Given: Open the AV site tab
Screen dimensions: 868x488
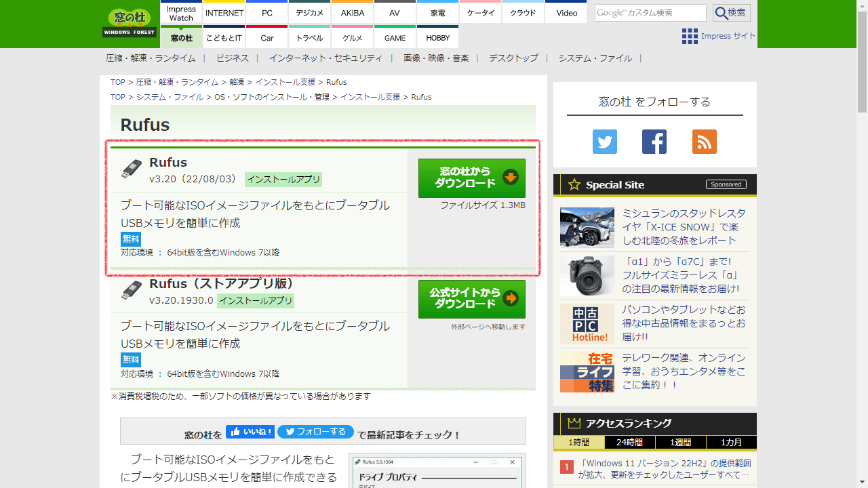Looking at the screenshot, I should pos(395,13).
